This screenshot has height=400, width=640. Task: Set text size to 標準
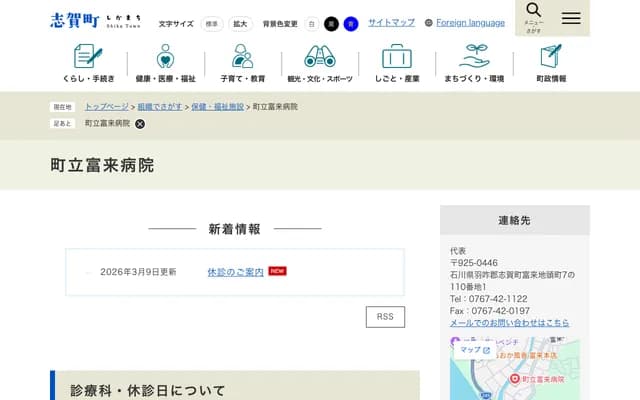pos(212,23)
